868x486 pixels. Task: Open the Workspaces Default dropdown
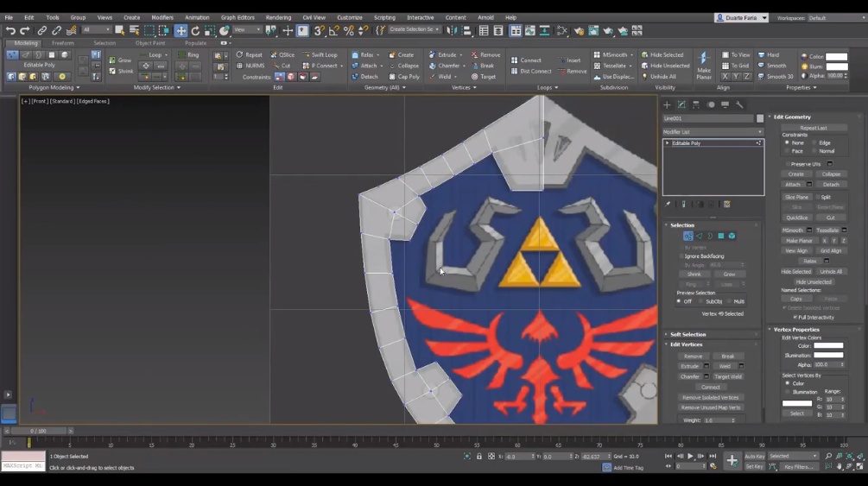tap(836, 18)
